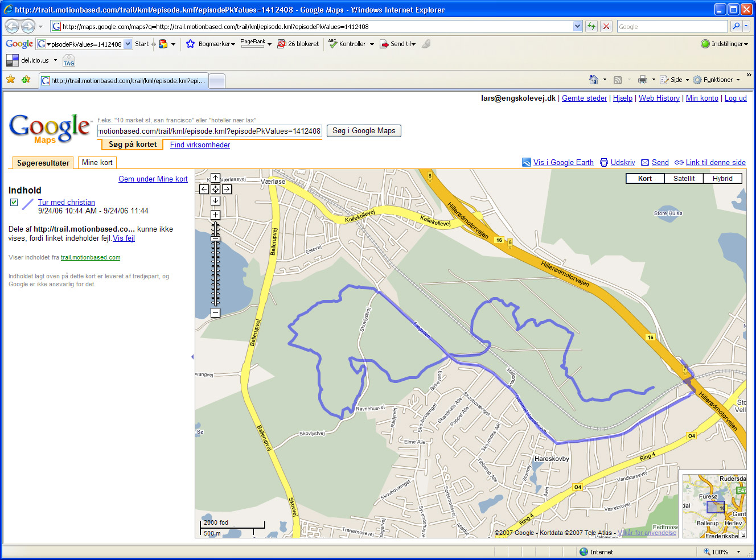Click the Log ud link

point(736,98)
